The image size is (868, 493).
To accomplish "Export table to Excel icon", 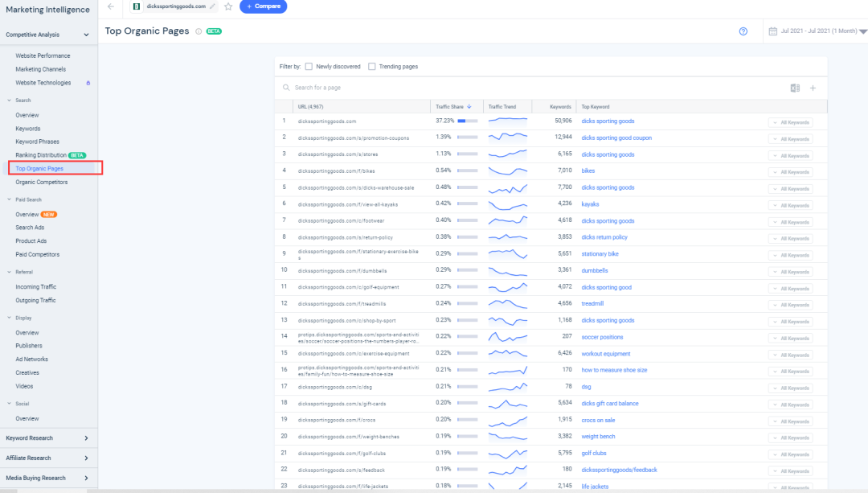I will 795,88.
